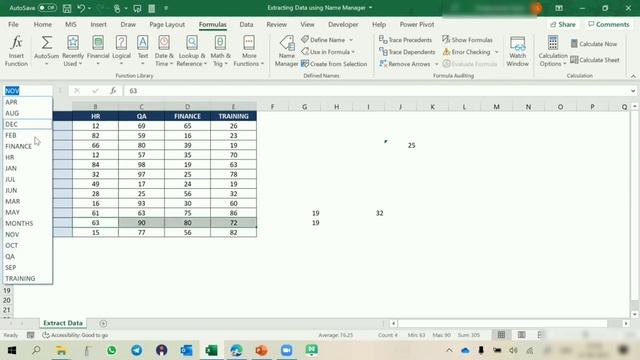
Task: Open Date & Time functions
Action: (x=164, y=51)
